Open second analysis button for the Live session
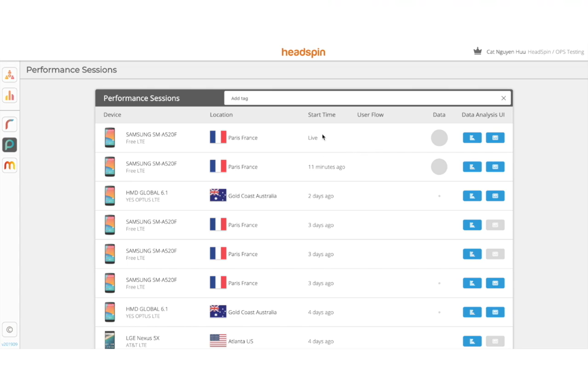 click(x=495, y=138)
